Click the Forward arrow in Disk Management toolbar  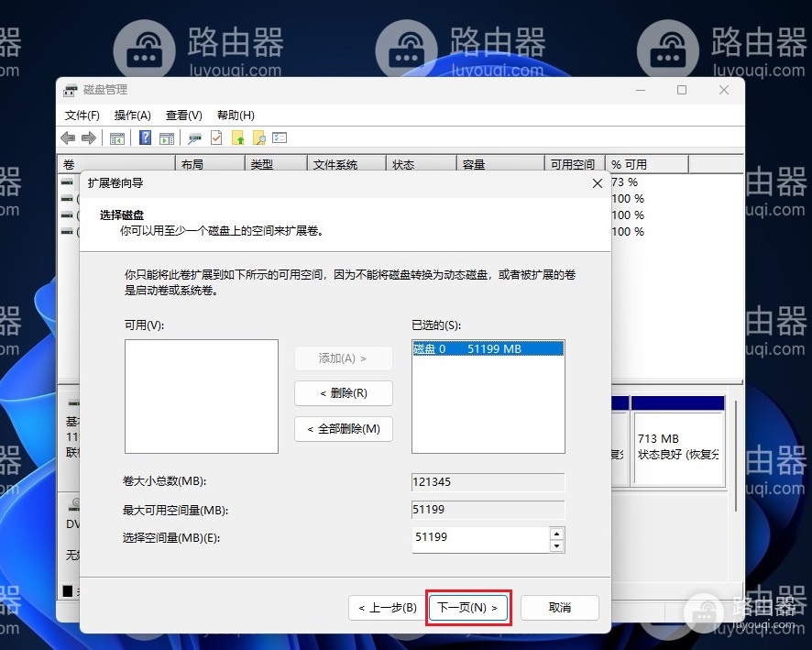(89, 138)
